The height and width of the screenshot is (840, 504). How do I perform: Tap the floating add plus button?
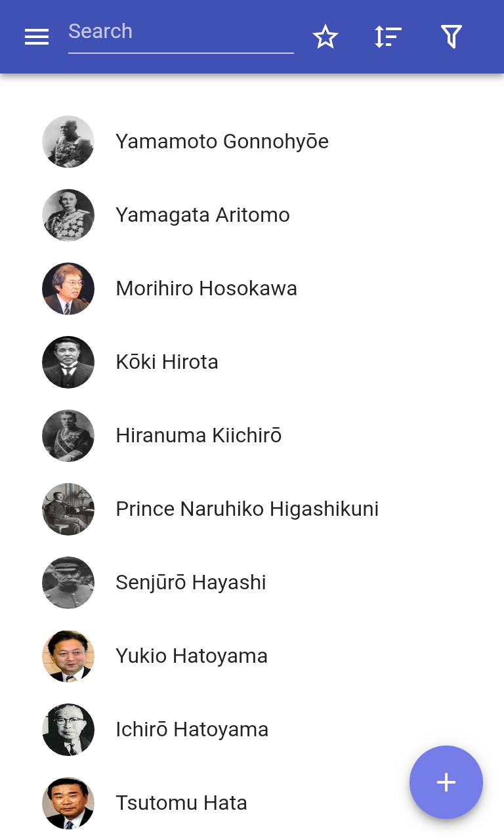[x=446, y=782]
